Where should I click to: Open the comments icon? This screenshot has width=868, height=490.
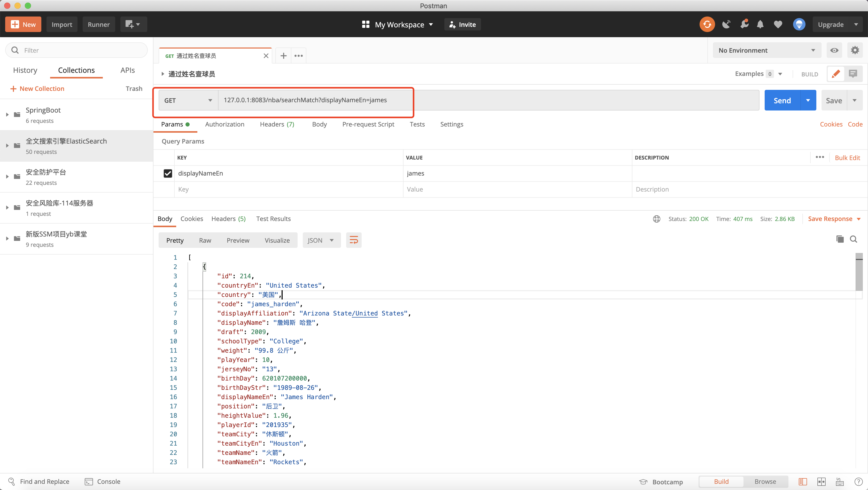853,74
